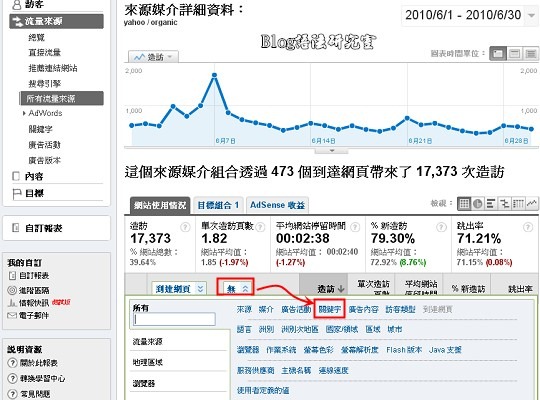Screen dimensions: 540x400
Task: Sort by the 跳出率 column header
Action: pos(520,289)
